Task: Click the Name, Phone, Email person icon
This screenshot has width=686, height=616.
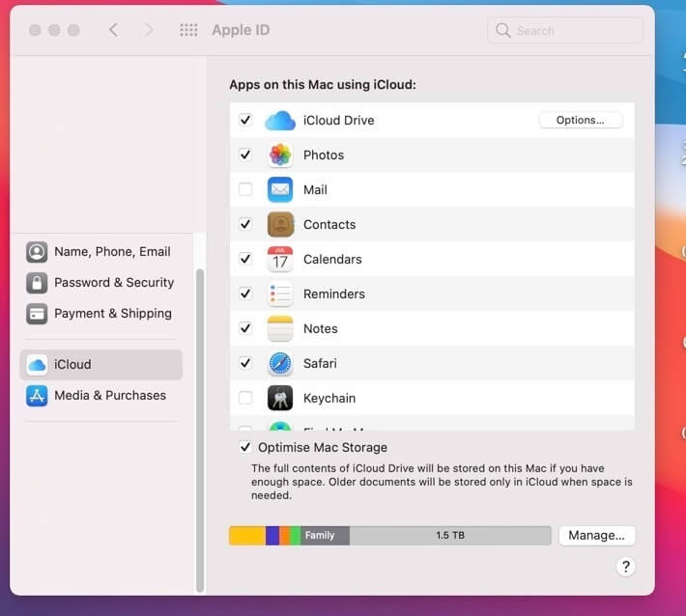Action: point(37,252)
